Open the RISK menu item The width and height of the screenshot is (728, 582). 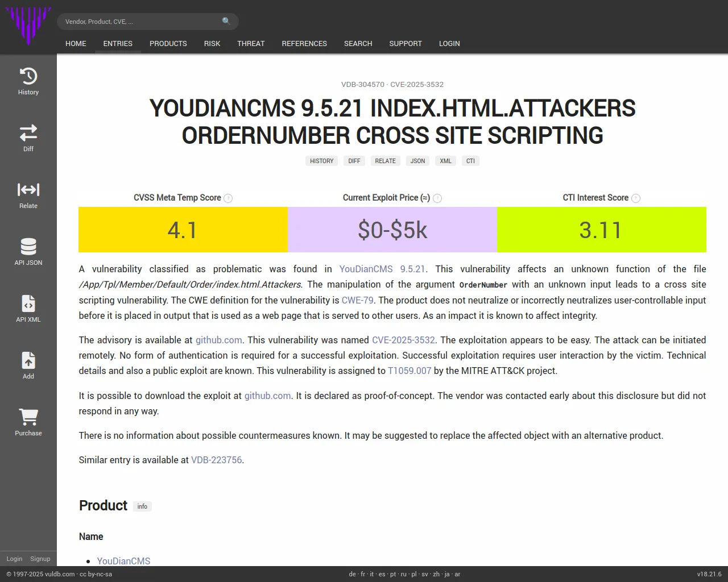212,44
